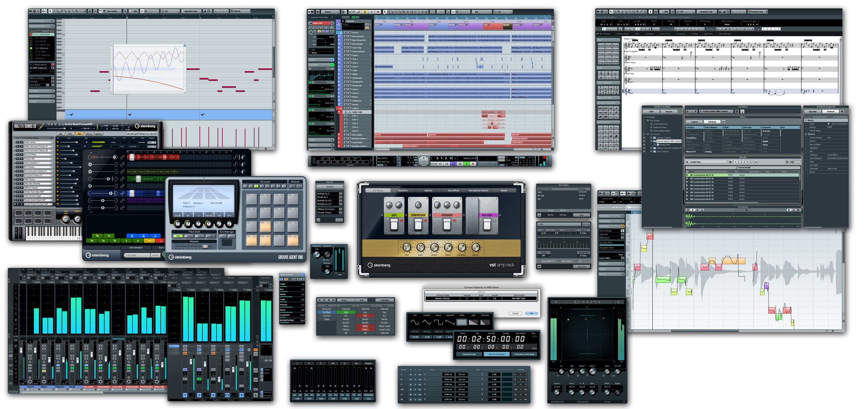Select Defined tab in Attribute Inspector

click(830, 111)
